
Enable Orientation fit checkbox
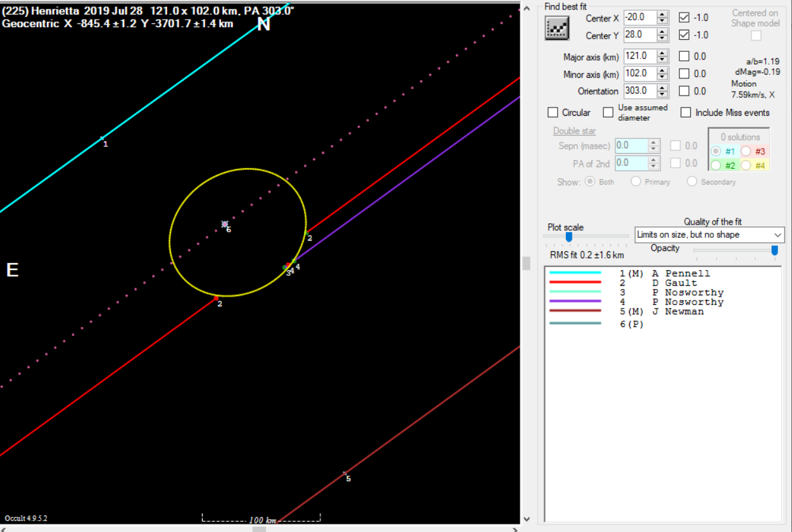[684, 91]
